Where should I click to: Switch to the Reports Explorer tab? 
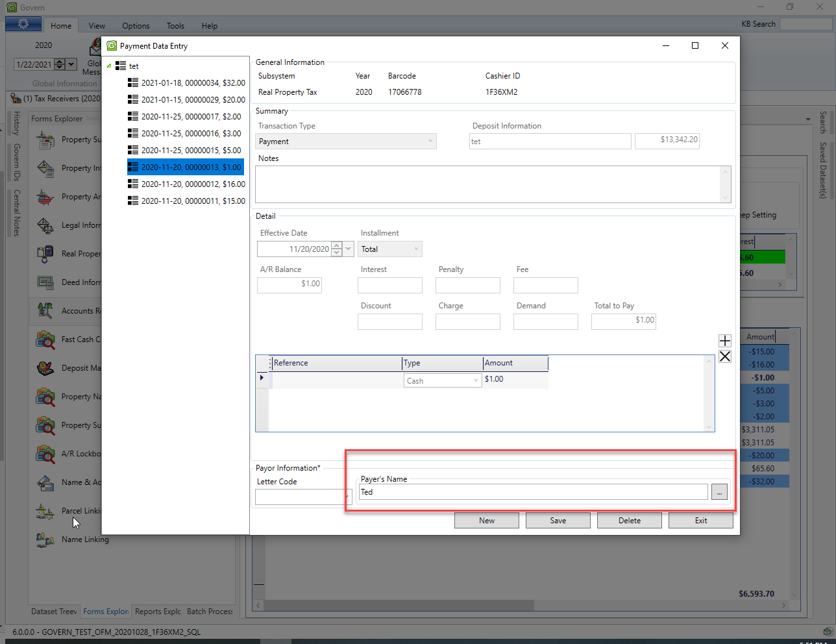(x=158, y=612)
